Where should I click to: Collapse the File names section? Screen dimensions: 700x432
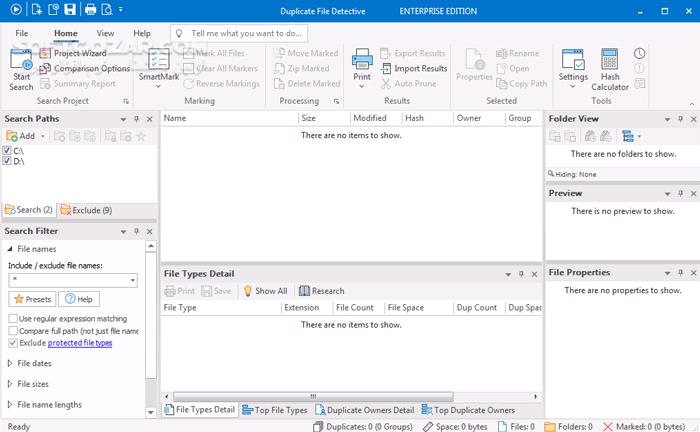[10, 249]
